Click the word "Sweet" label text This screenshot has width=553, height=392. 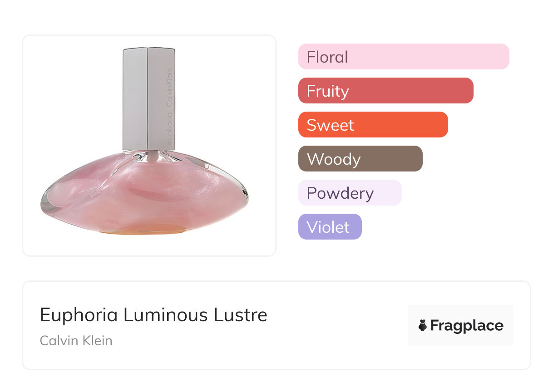330,125
